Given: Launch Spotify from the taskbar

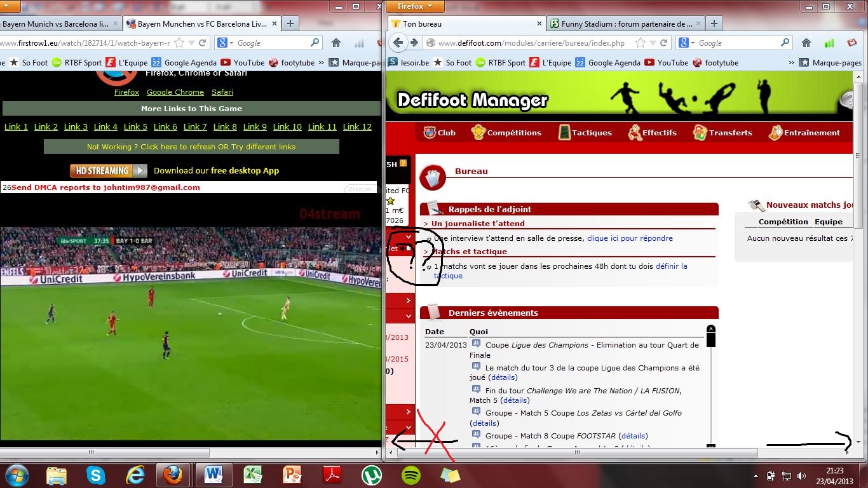Looking at the screenshot, I should tap(411, 475).
